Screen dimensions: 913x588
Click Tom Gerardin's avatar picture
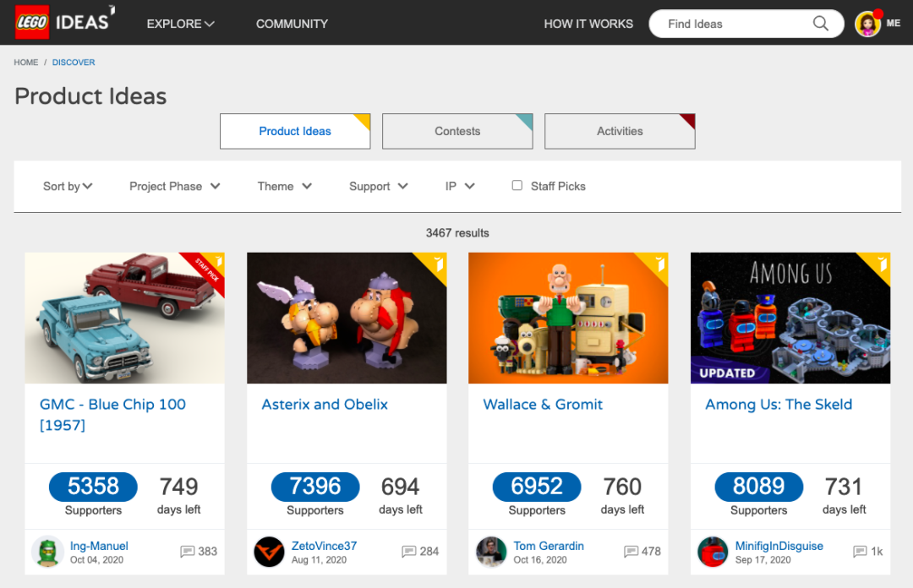pos(491,552)
